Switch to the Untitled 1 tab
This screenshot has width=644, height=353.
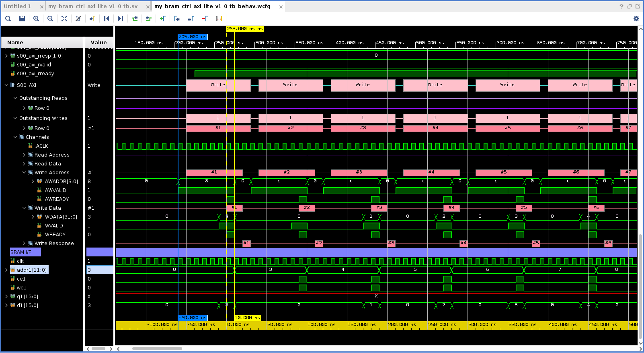(x=18, y=6)
